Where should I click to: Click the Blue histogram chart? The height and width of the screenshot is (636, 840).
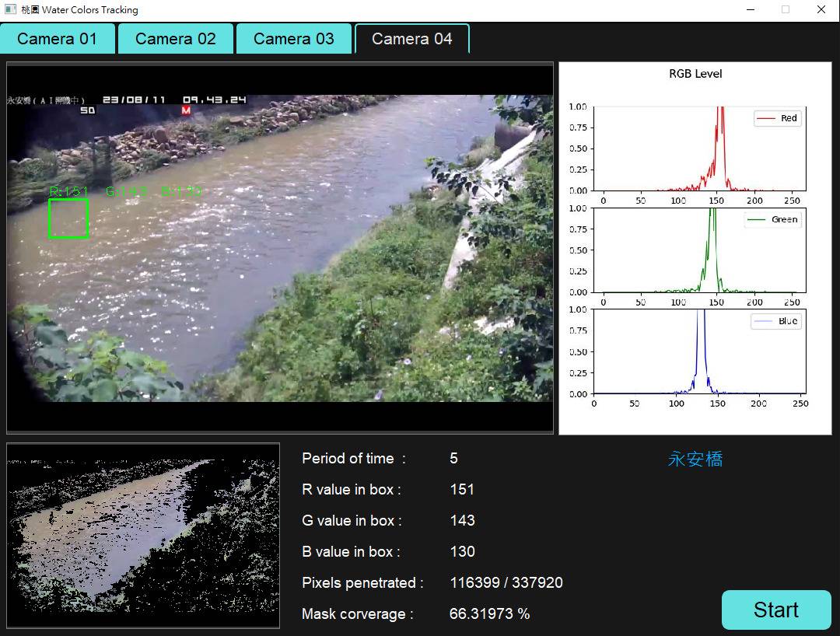click(699, 351)
